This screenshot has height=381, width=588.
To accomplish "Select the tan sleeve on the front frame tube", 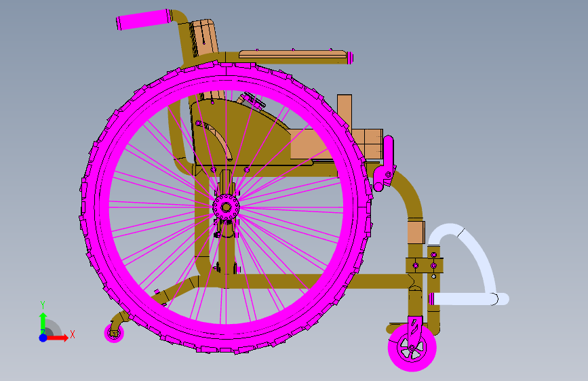I will tap(416, 233).
